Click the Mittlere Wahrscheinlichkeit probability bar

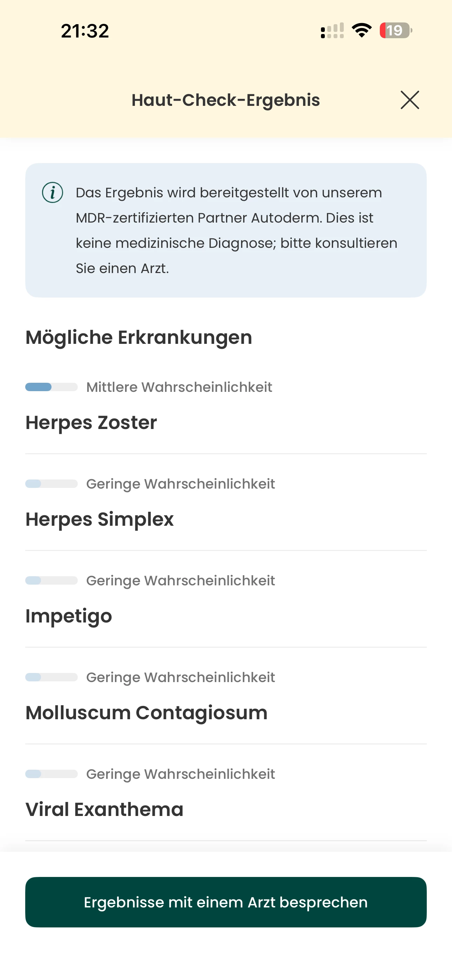(x=51, y=387)
